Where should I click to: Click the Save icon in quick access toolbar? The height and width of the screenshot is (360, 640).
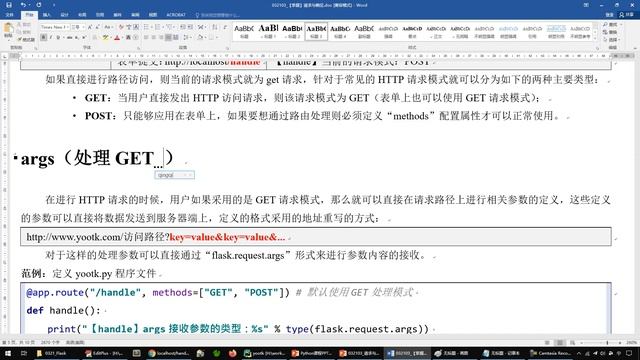tap(9, 5)
